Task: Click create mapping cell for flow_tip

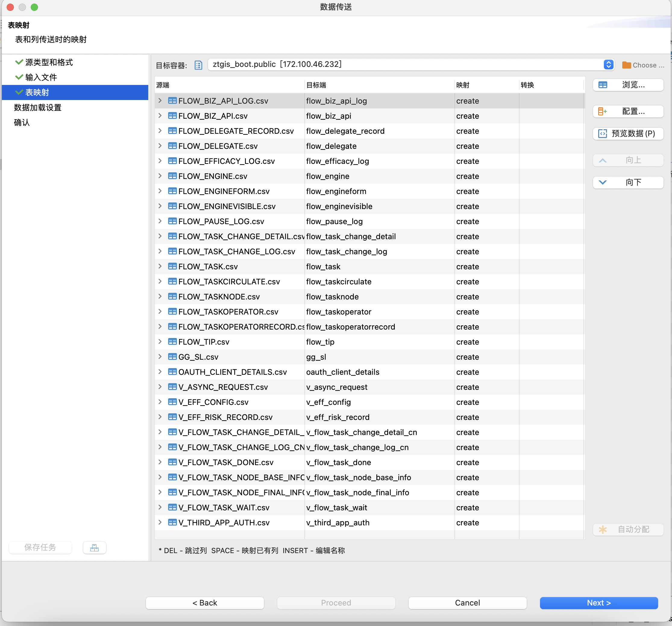Action: 467,342
